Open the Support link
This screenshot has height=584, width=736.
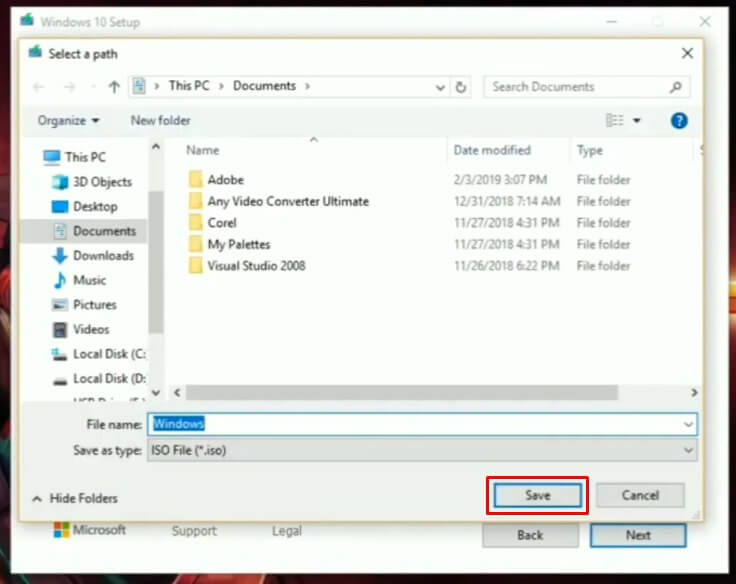pyautogui.click(x=194, y=531)
